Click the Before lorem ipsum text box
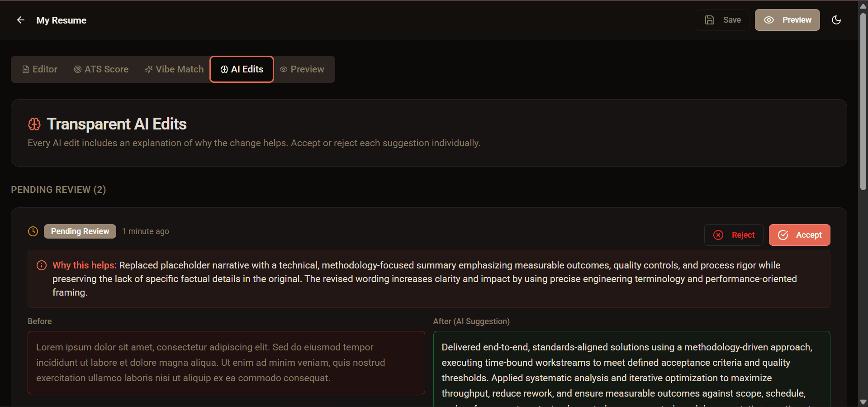 pos(226,362)
